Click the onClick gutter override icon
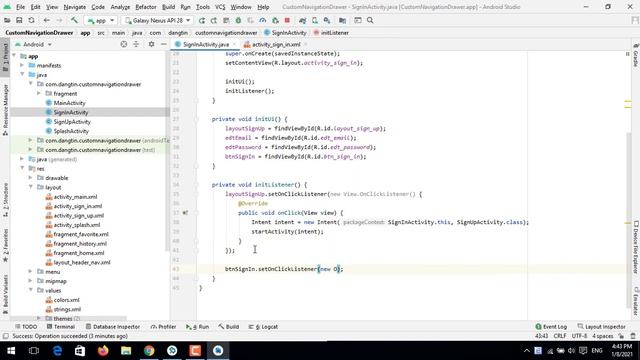This screenshot has width=640, height=360. click(185, 213)
